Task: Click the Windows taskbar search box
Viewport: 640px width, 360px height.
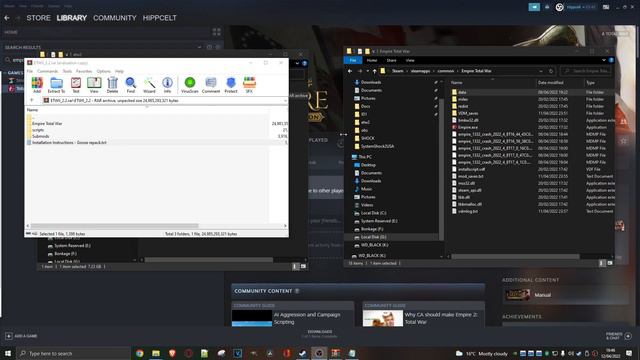Action: click(x=73, y=353)
